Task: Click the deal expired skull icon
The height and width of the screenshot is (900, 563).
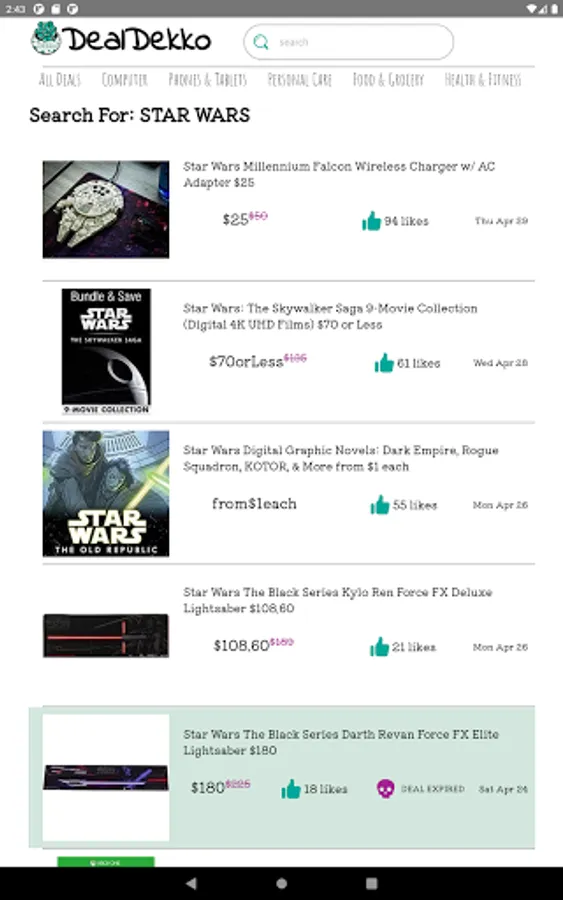Action: point(385,789)
